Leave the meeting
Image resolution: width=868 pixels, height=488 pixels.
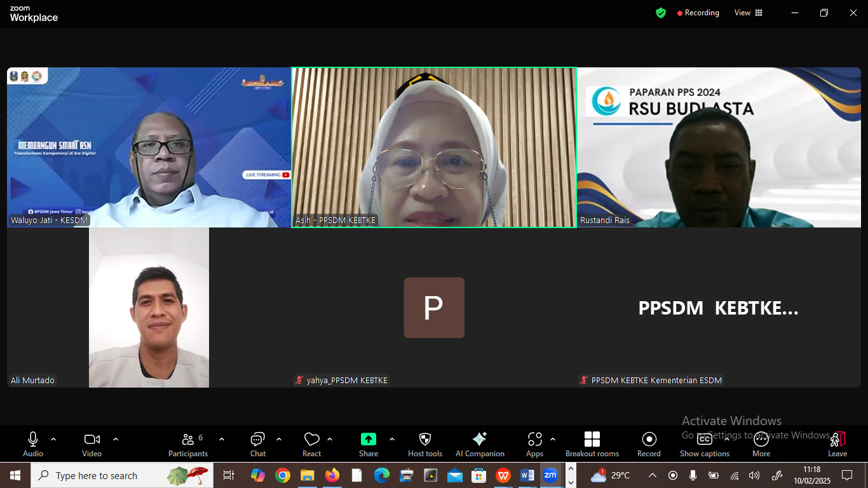coord(837,444)
